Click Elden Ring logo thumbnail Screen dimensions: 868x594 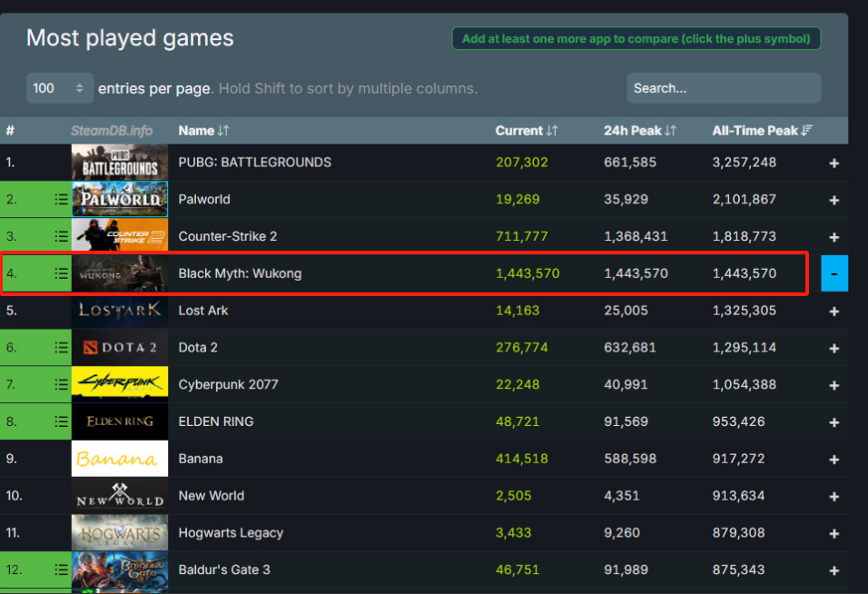[x=120, y=421]
